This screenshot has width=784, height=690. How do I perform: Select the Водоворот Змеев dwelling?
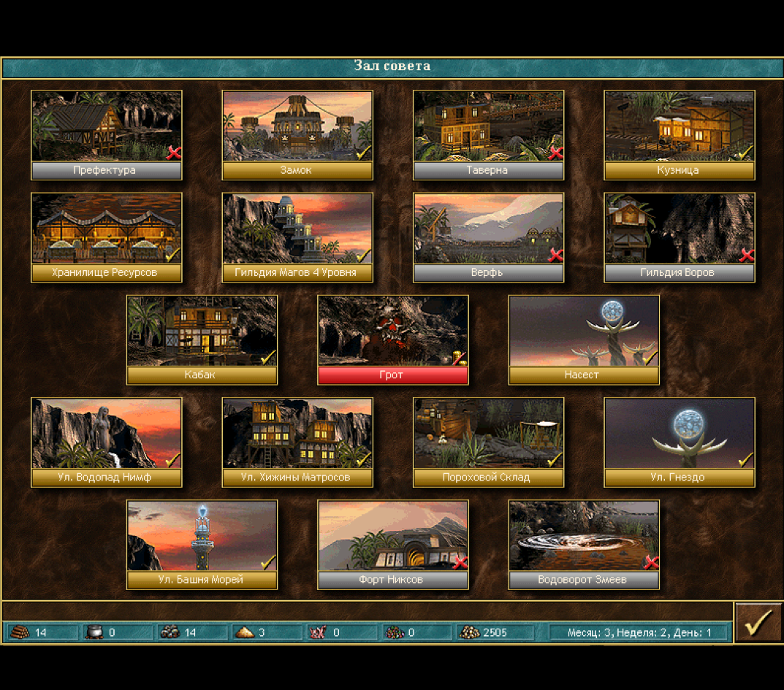click(584, 545)
